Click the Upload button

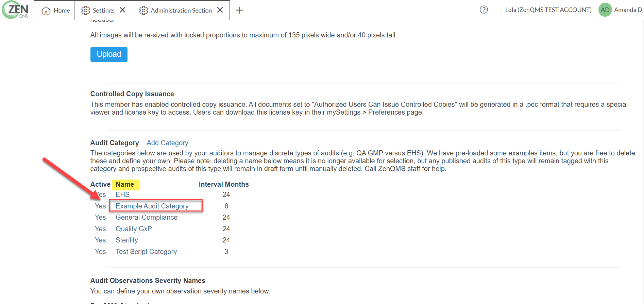pyautogui.click(x=109, y=54)
